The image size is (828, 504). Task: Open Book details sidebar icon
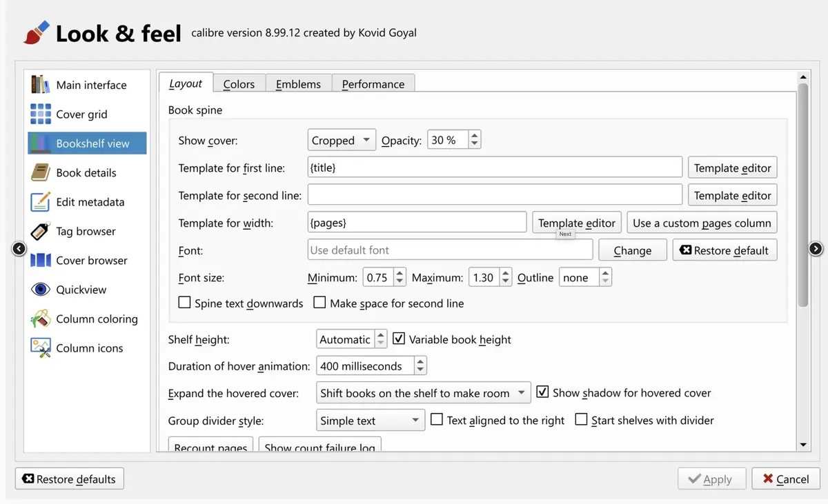tap(41, 172)
